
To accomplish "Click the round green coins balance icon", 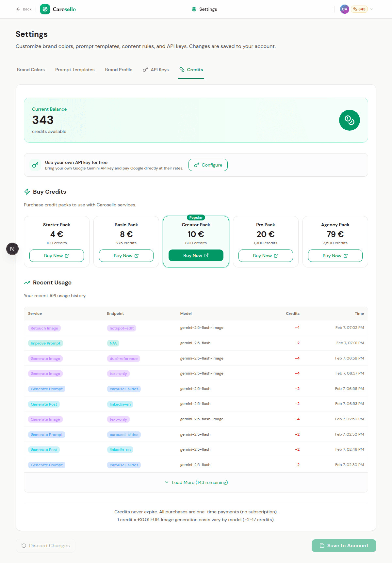I will click(350, 120).
